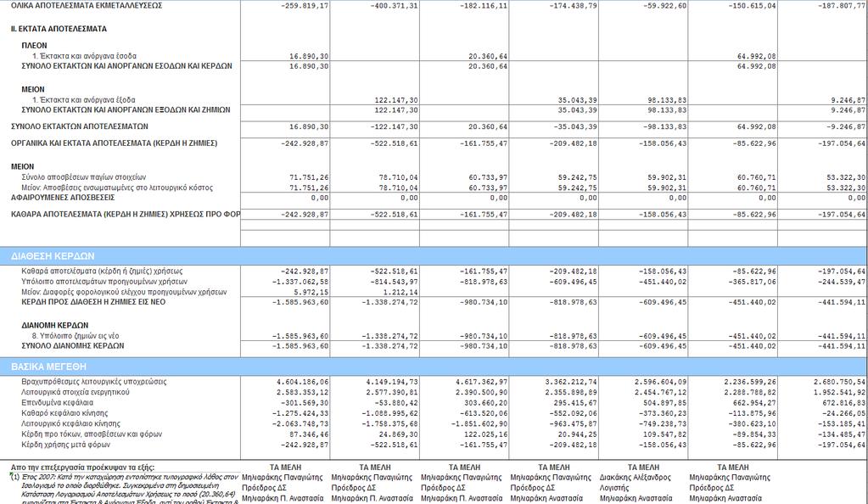Select ΣΥΝΟΛΟ ΕΚΤΑΚΤΩΝ ΚΑΙ ΑΝΟΡΓΑΝΩΝ ΕΞΟΔΩΝ ΚΑΙ ΖΗΜΙΩΝ label
Image resolution: width=868 pixels, height=504 pixels.
tap(126, 109)
